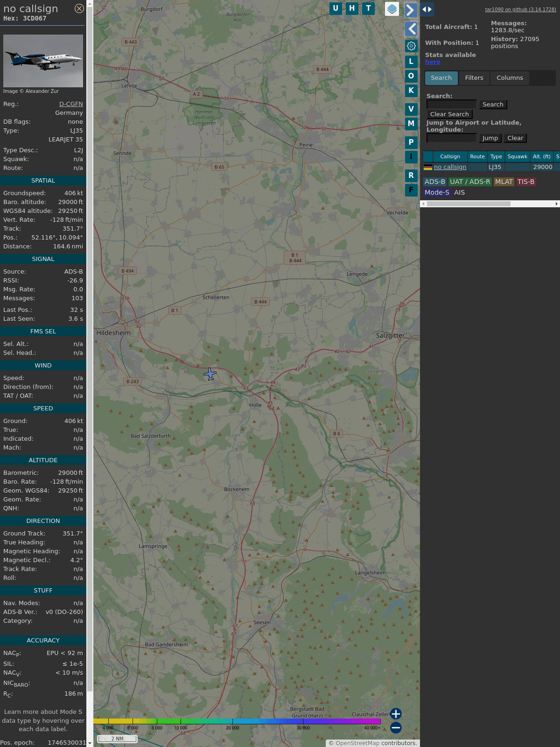Click the MLAT legend swatch
The height and width of the screenshot is (747, 560).
[504, 182]
